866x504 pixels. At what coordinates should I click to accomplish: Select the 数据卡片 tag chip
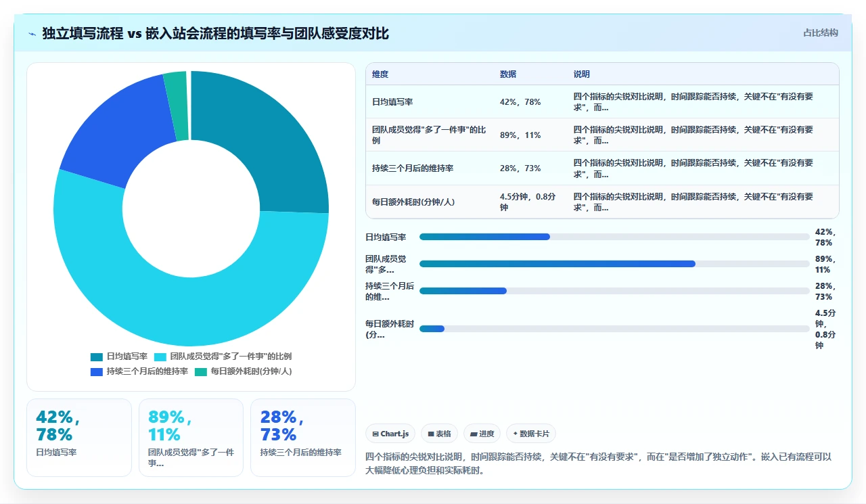pos(531,434)
